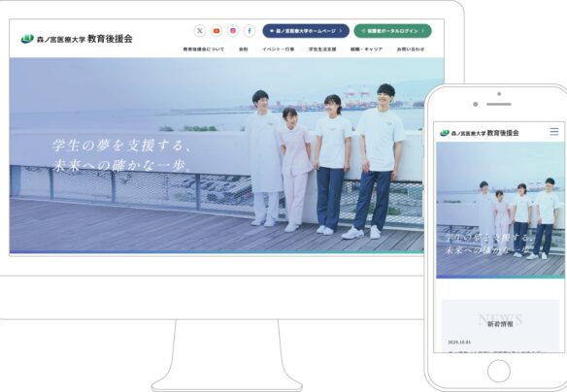Open 教育後援会について menu item
567x392 pixels.
point(204,49)
